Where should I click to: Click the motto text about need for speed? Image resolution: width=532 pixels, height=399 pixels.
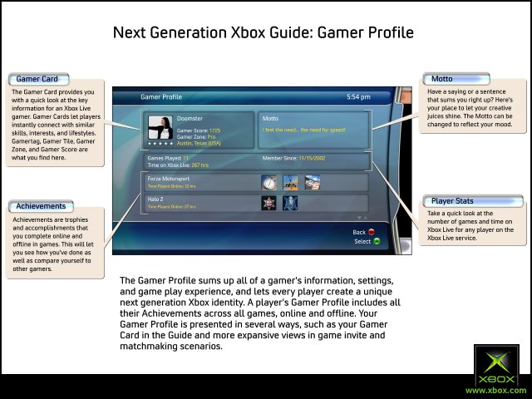pos(303,130)
